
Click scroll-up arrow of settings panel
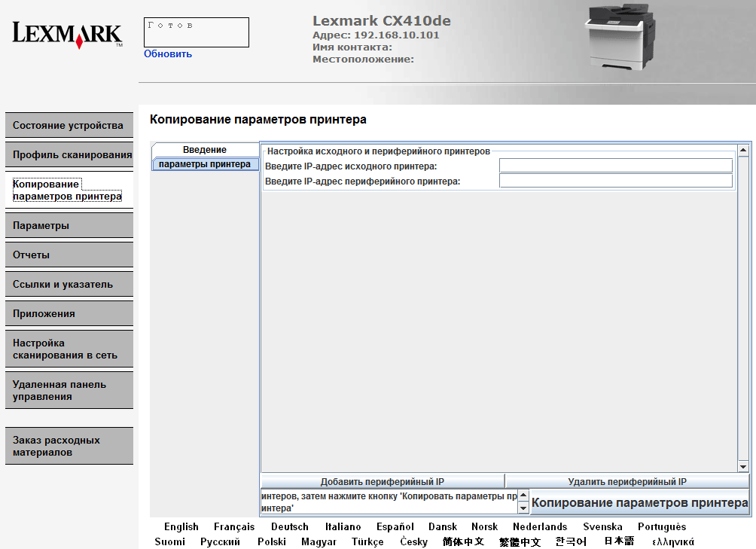point(743,150)
